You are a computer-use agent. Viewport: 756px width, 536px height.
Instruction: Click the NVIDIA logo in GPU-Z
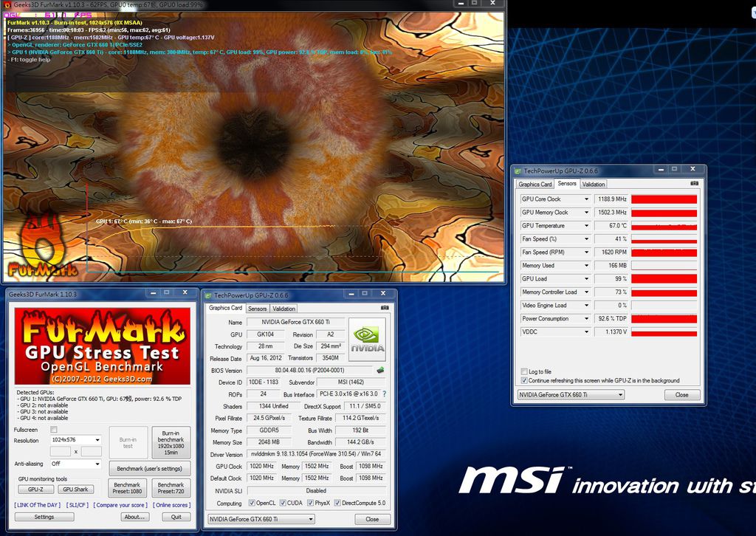click(x=367, y=340)
